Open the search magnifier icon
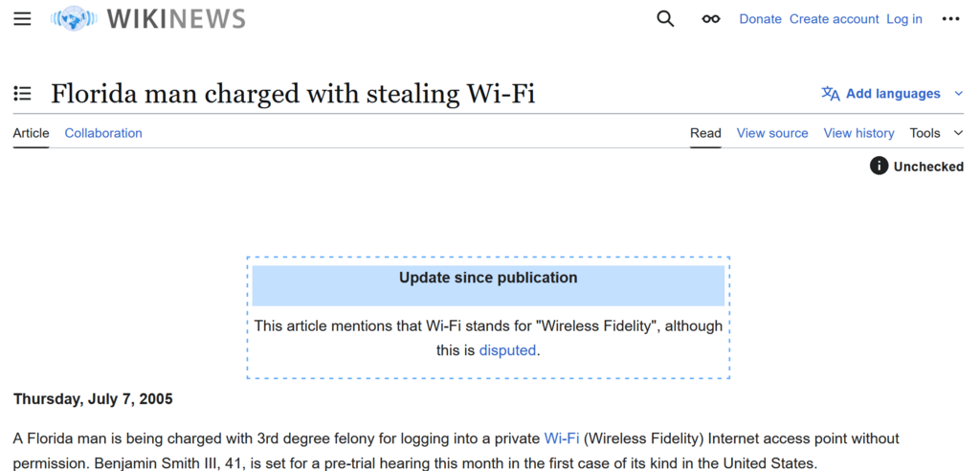The width and height of the screenshot is (980, 471). click(666, 19)
